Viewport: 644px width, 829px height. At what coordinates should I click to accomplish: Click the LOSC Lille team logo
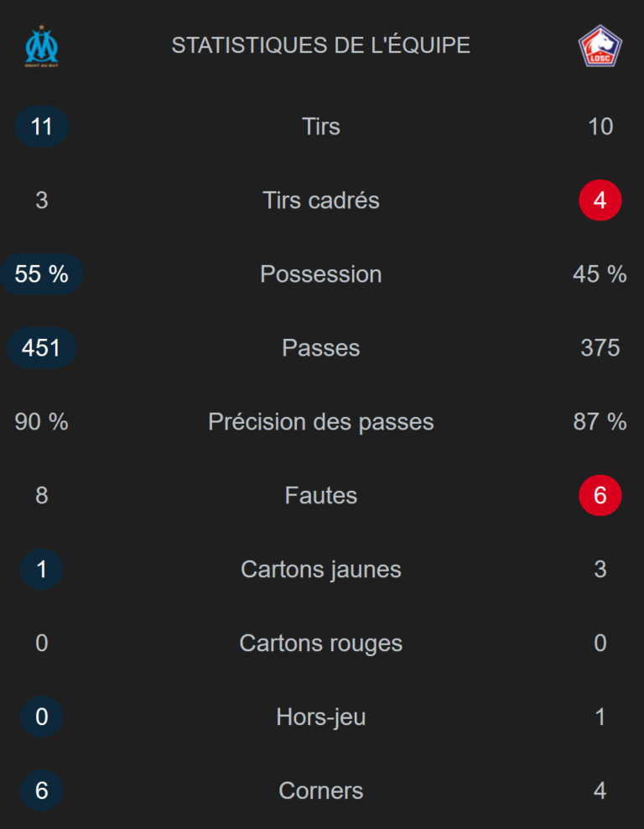[x=600, y=46]
